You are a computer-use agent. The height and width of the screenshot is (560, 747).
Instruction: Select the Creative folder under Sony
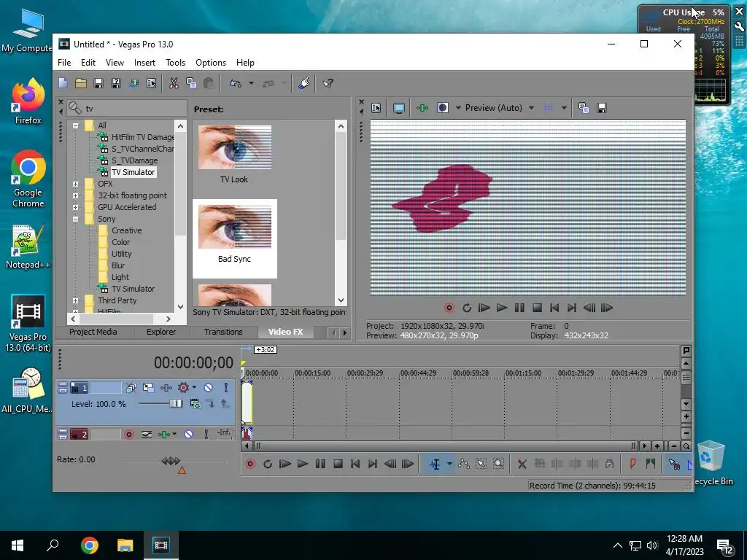pos(126,230)
